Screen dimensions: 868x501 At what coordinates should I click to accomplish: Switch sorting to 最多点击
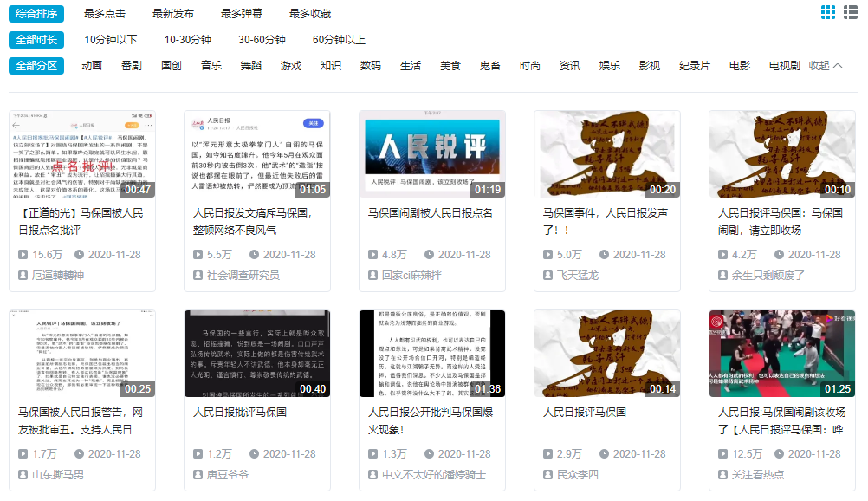click(x=103, y=11)
